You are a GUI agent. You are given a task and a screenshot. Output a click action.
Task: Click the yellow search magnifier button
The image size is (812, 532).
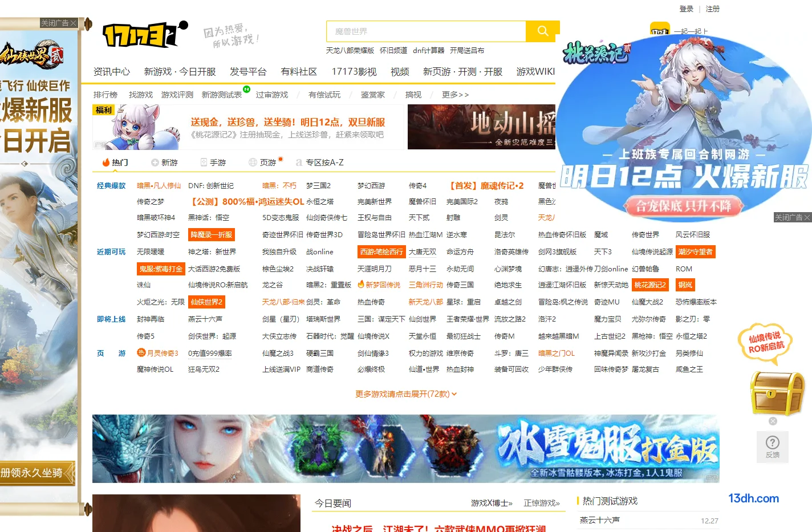(542, 31)
